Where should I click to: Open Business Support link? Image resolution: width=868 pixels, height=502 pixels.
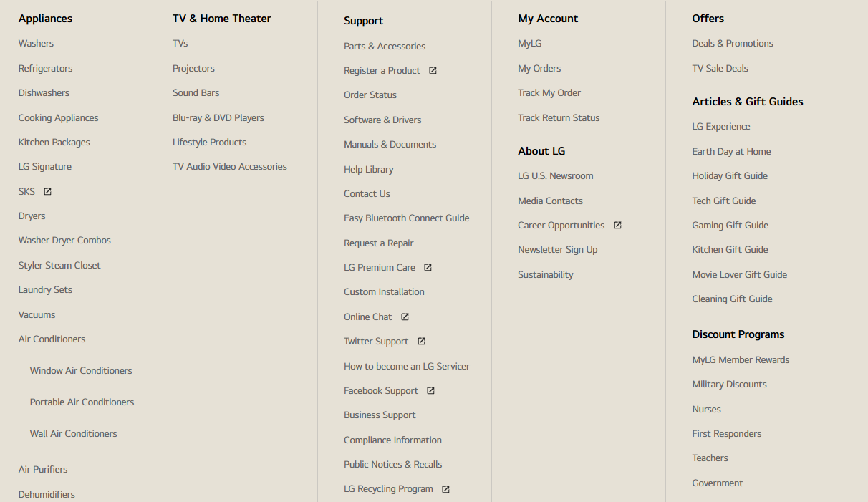point(380,415)
